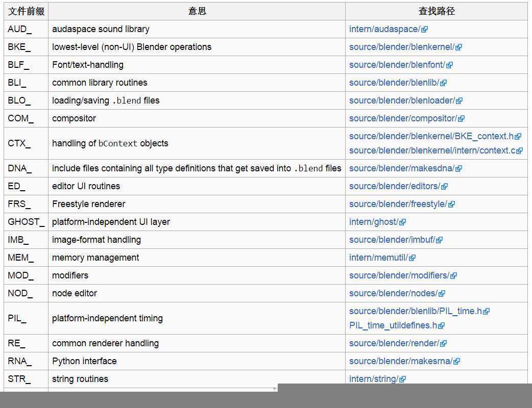Click the 'Freestyle renderer' description

click(88, 204)
